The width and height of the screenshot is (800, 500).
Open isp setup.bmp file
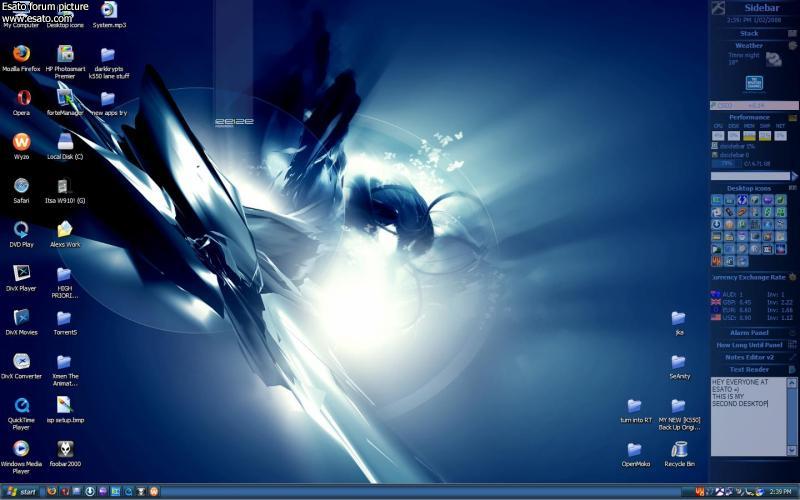point(65,410)
